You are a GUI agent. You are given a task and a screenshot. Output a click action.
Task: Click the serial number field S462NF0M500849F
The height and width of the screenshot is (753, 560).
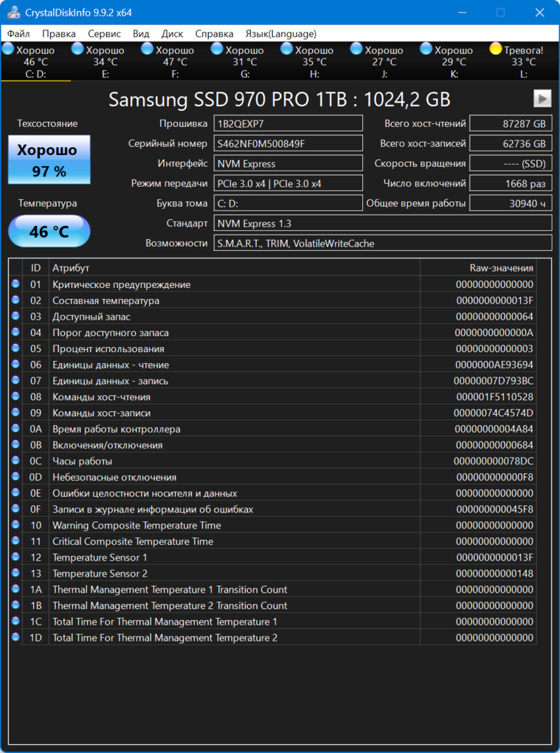coord(288,143)
